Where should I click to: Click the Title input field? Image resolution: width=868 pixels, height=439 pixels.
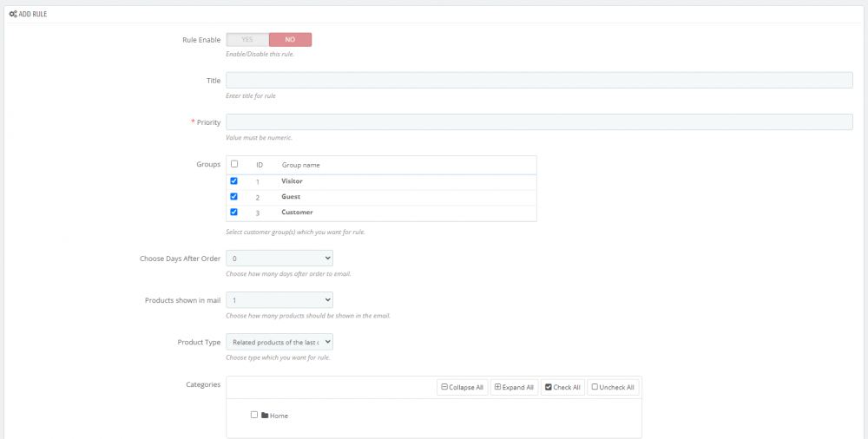coord(539,81)
